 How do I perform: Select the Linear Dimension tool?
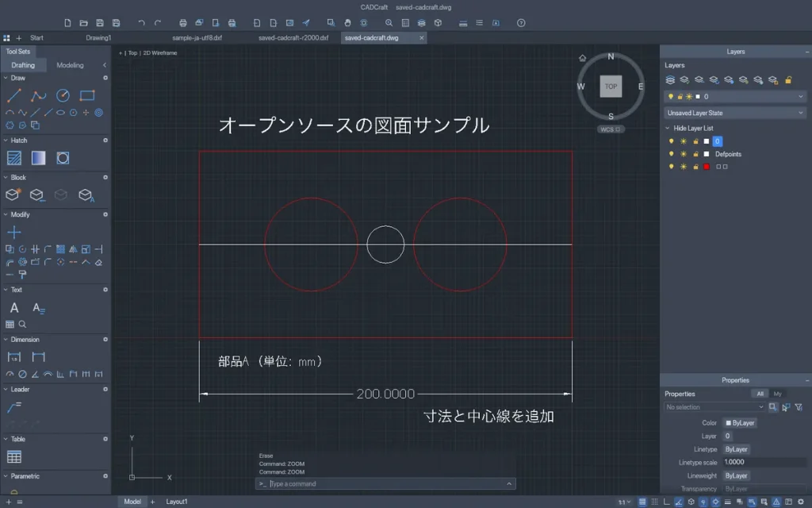point(14,356)
